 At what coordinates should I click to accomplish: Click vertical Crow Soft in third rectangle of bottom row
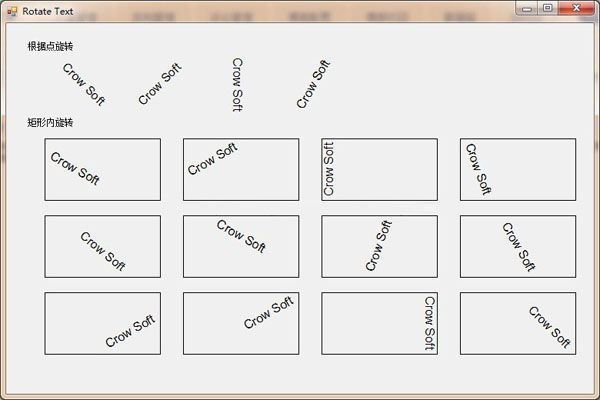point(430,323)
